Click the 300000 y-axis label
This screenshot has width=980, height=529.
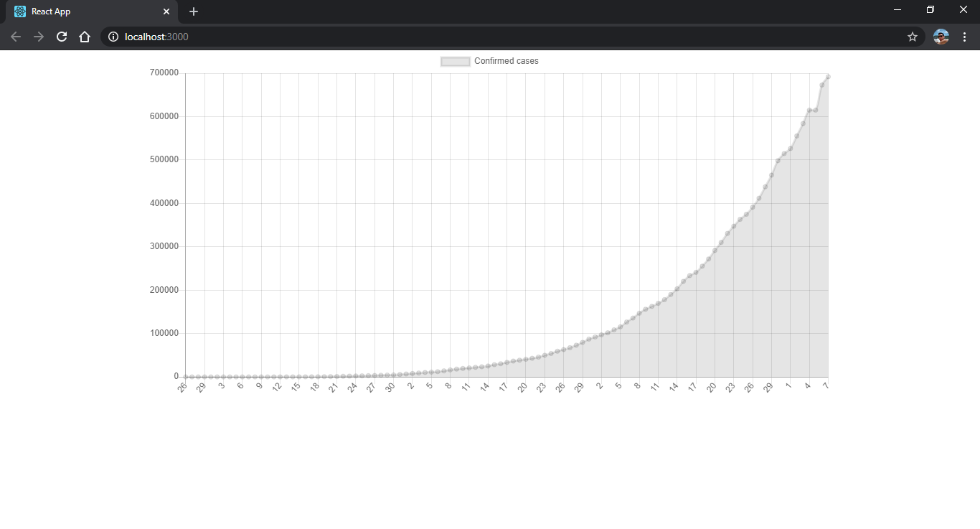pos(164,246)
